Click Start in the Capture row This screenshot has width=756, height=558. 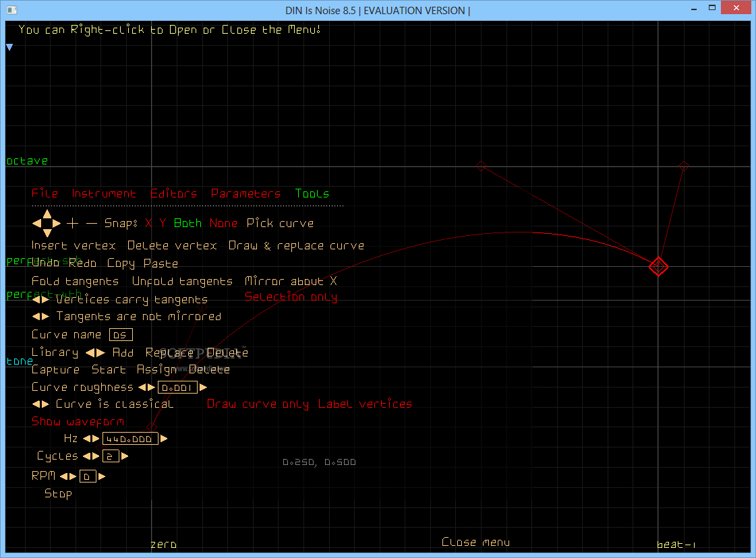click(109, 369)
